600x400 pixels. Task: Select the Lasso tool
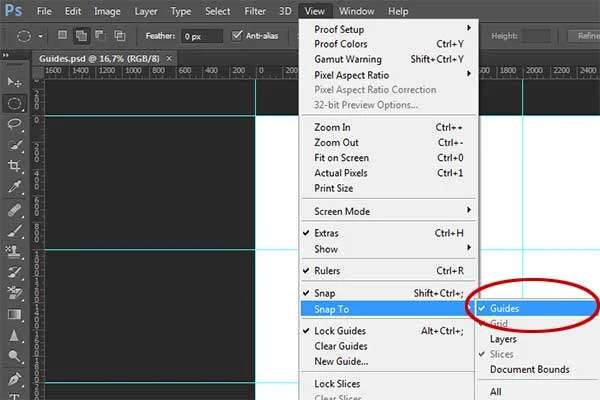[15, 124]
